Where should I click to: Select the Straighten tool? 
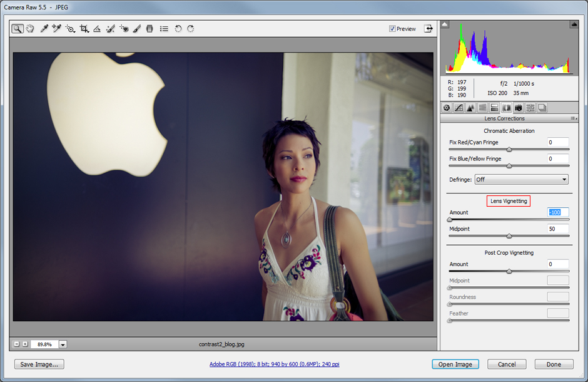click(x=97, y=29)
